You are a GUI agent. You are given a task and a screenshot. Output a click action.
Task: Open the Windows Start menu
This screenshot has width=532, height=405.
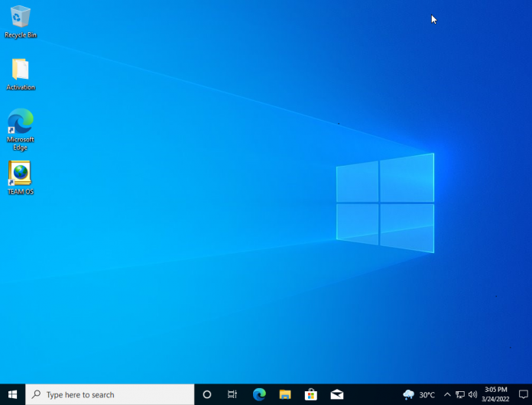click(x=12, y=394)
